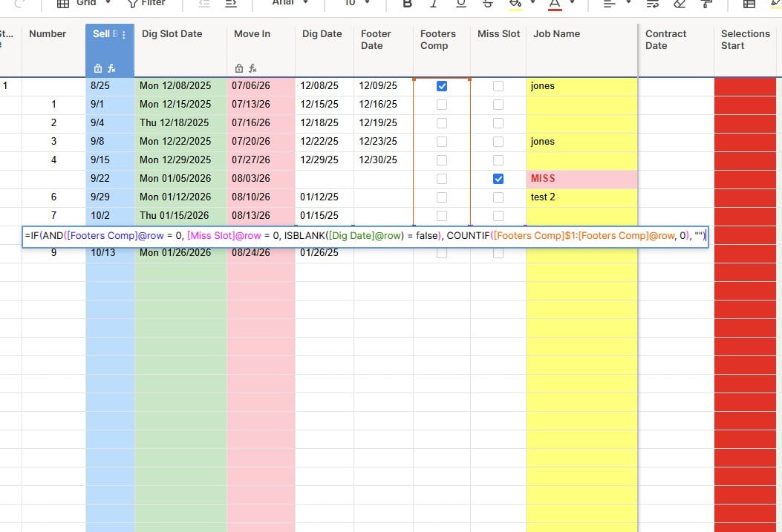Select the 'jones' cell in the 9/8 row
782x532 pixels.
click(581, 142)
